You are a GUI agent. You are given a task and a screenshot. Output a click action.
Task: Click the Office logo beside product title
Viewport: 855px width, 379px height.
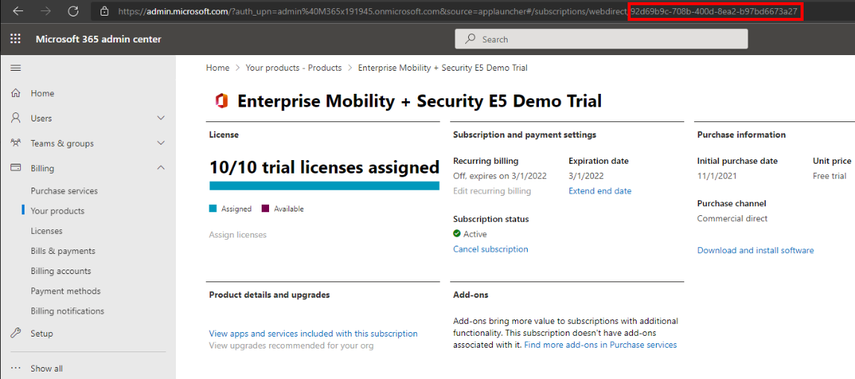click(x=221, y=101)
